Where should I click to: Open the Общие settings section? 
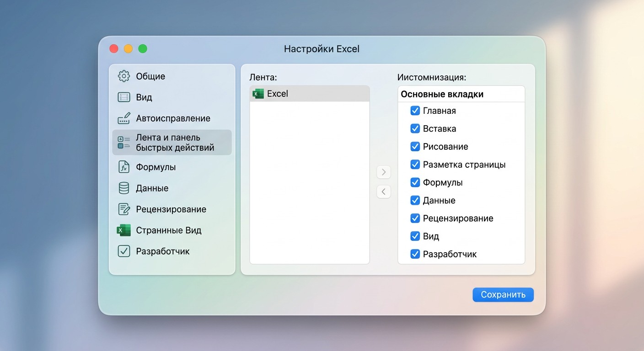click(172, 76)
